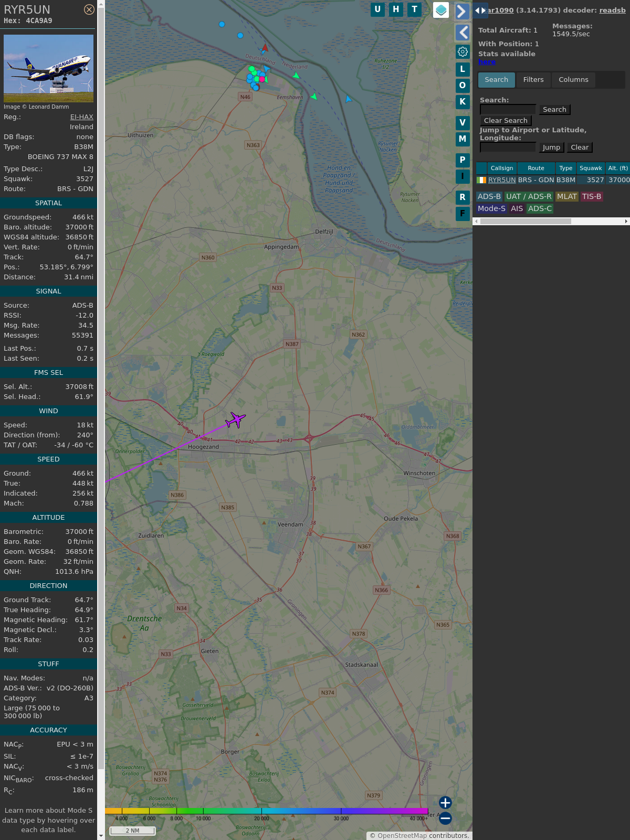Toggle the H map button
This screenshot has width=630, height=840.
click(x=396, y=9)
